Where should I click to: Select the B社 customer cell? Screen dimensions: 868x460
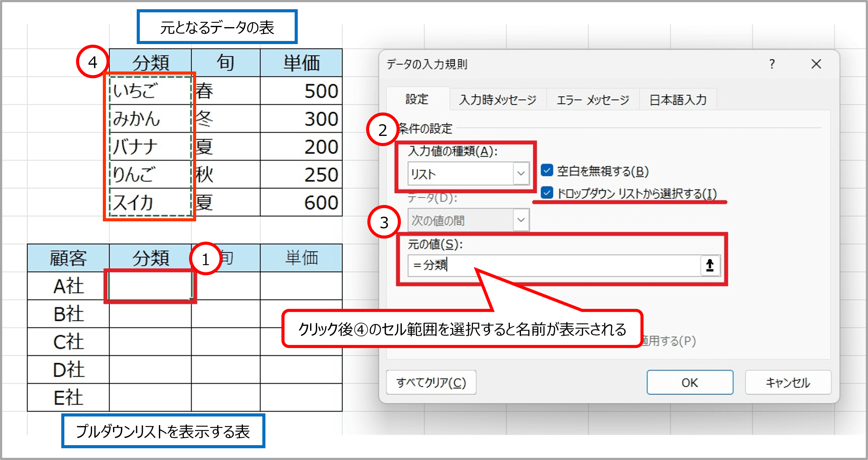click(68, 314)
